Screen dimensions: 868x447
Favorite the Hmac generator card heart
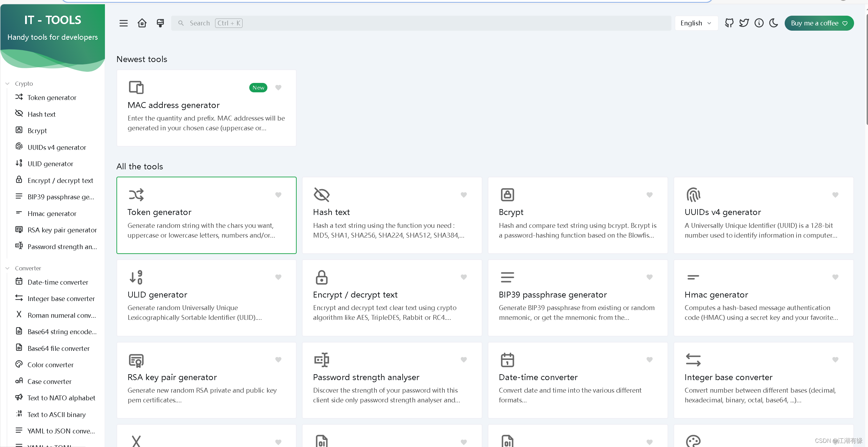click(x=835, y=277)
